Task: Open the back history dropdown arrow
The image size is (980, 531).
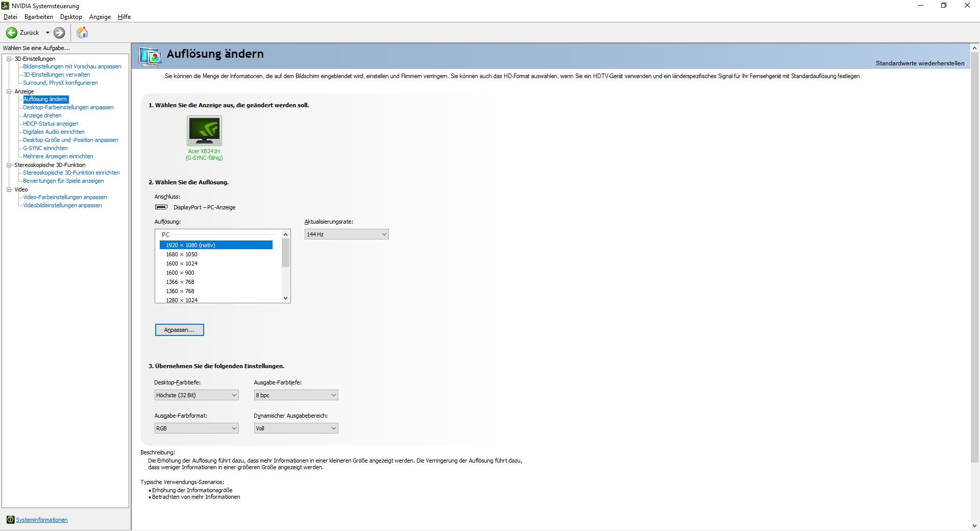Action: (x=47, y=33)
